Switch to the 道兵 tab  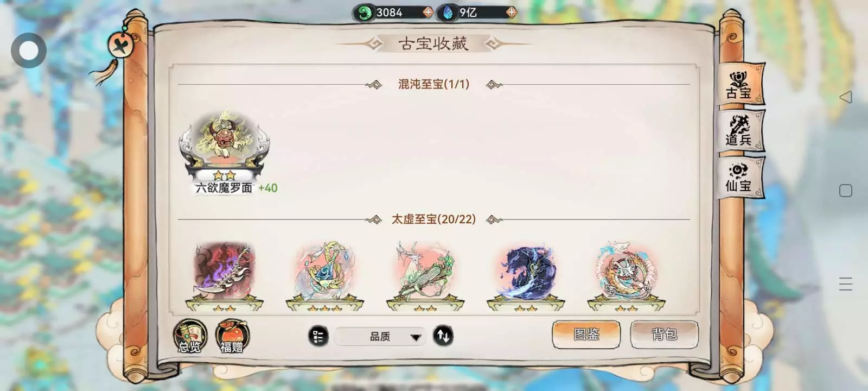tap(740, 131)
